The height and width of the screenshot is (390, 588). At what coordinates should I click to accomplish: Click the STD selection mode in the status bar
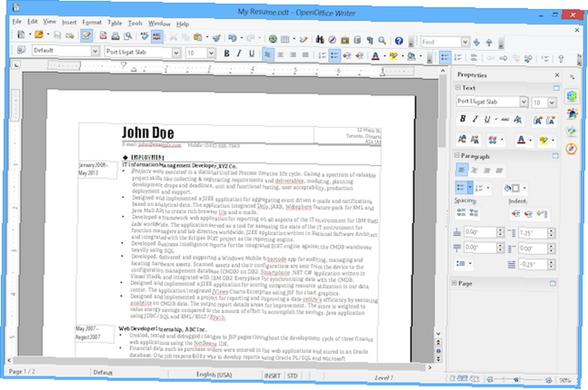click(292, 376)
